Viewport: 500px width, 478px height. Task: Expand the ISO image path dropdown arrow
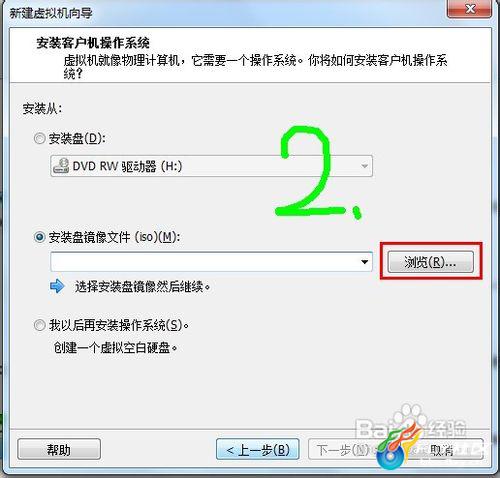365,262
